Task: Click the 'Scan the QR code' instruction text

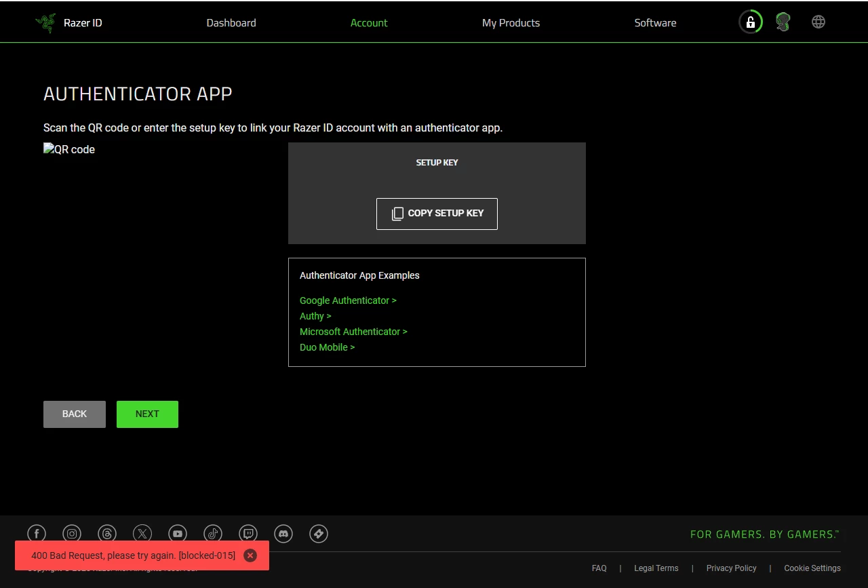Action: click(273, 128)
